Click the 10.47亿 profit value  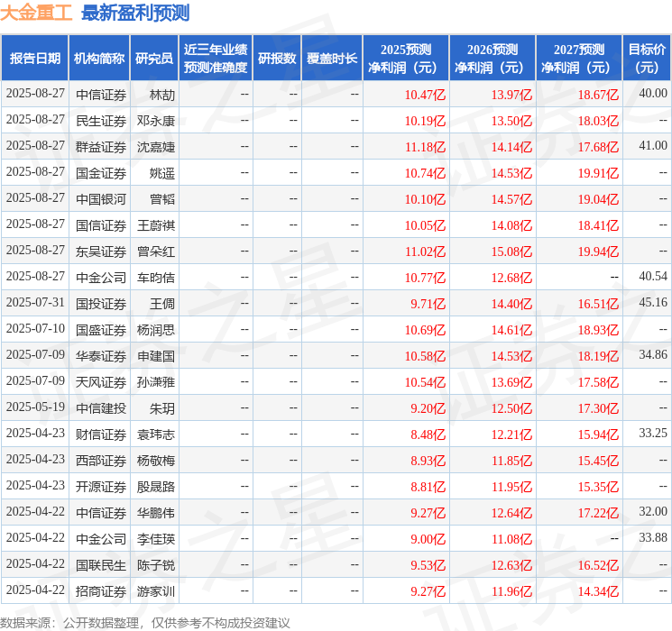[x=425, y=95]
